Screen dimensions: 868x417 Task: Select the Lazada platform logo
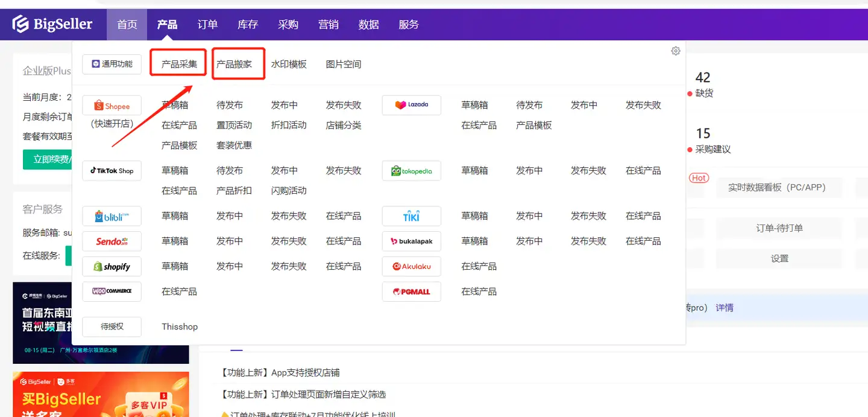tap(412, 105)
